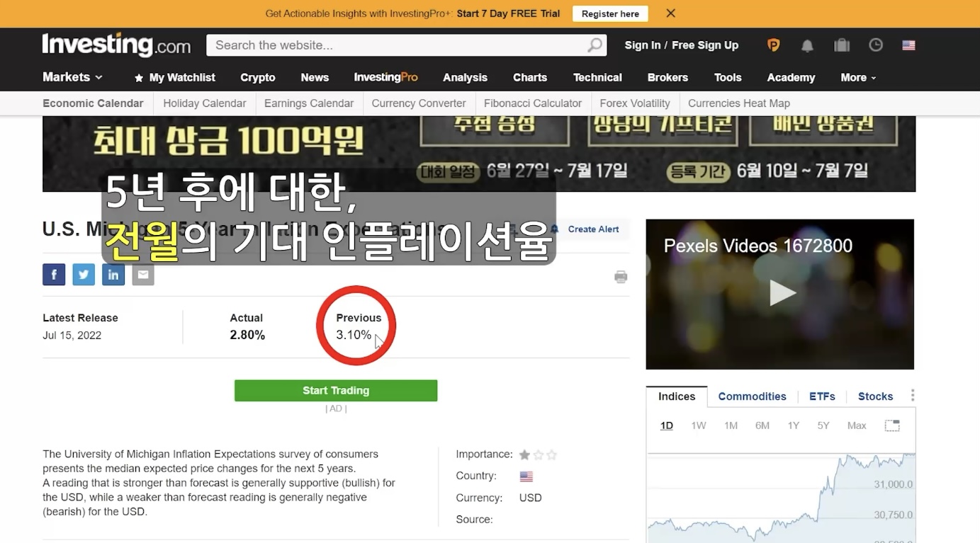Click the Register here button
Image resolution: width=980 pixels, height=543 pixels.
pos(610,13)
